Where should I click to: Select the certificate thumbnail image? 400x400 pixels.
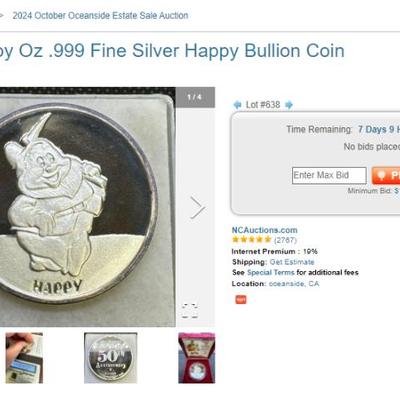point(24,358)
